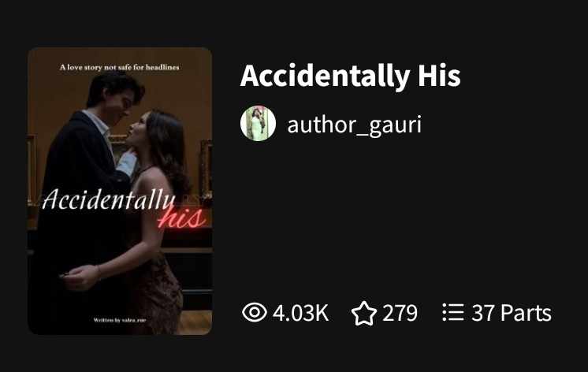Open the Accidentally His book cover
Image resolution: width=588 pixels, height=372 pixels.
click(x=120, y=191)
